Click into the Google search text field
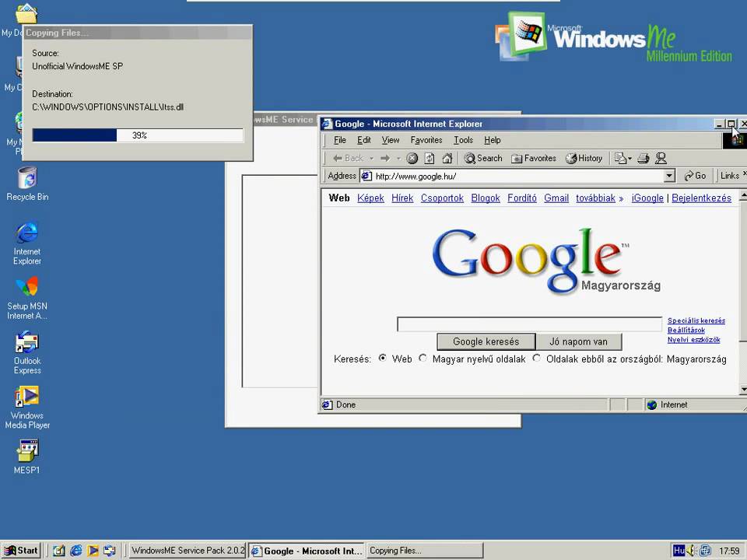Image resolution: width=747 pixels, height=560 pixels. 529,324
